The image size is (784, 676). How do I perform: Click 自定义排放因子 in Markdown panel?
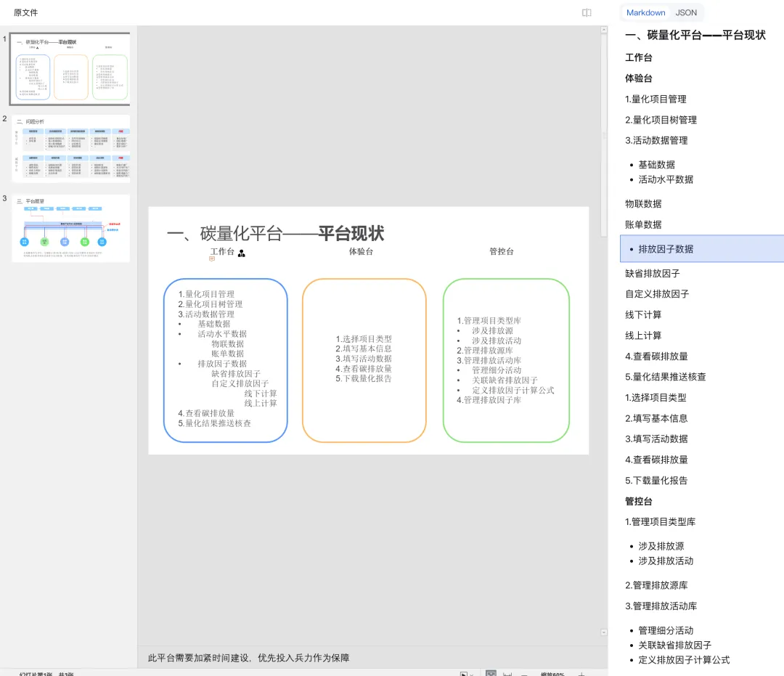pyautogui.click(x=657, y=294)
